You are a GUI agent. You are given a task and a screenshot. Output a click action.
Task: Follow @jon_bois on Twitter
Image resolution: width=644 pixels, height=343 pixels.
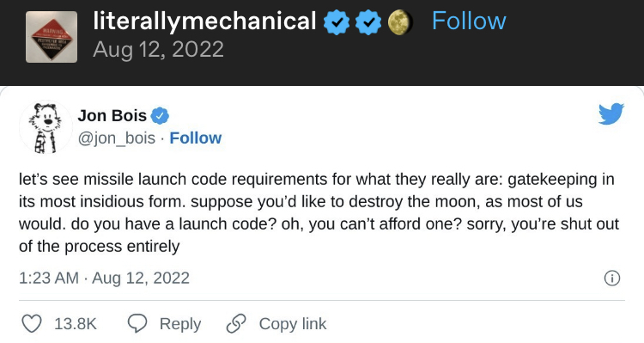coord(196,138)
